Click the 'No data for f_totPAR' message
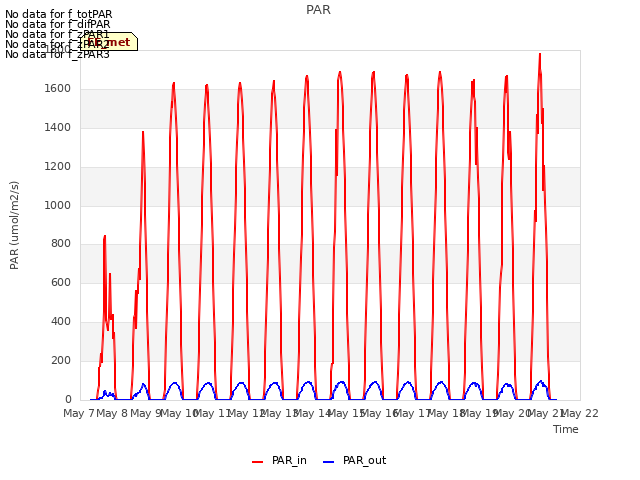The image size is (640, 480). tap(58, 14)
